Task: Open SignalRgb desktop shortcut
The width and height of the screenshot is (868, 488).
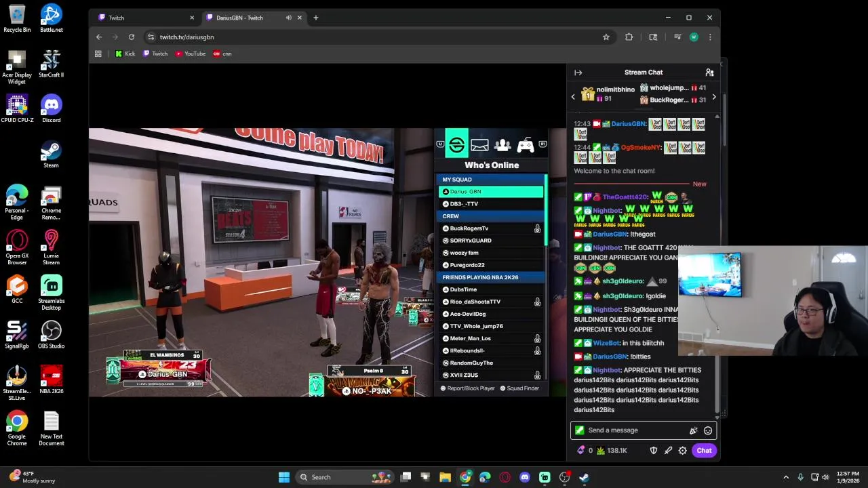Action: tap(17, 335)
